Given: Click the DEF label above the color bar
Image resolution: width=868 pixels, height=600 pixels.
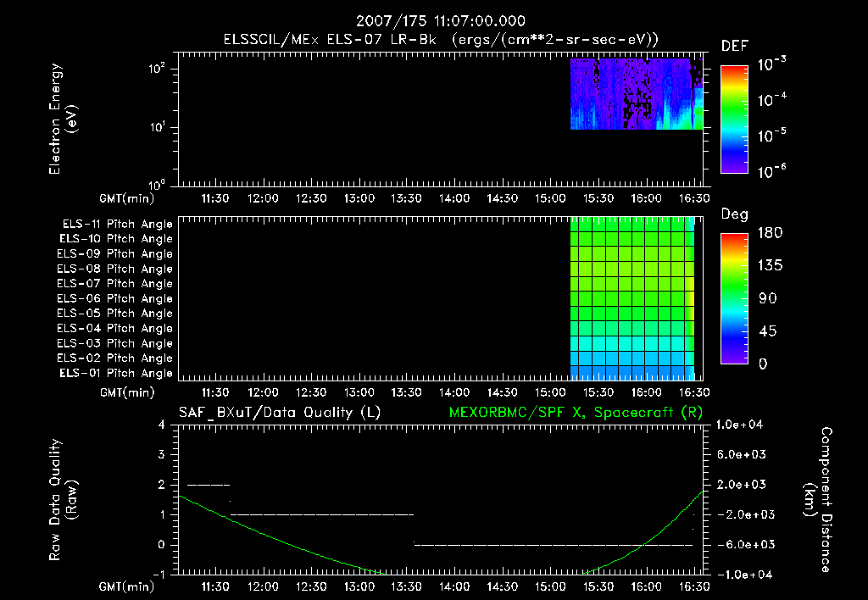Looking at the screenshot, I should pyautogui.click(x=735, y=47).
